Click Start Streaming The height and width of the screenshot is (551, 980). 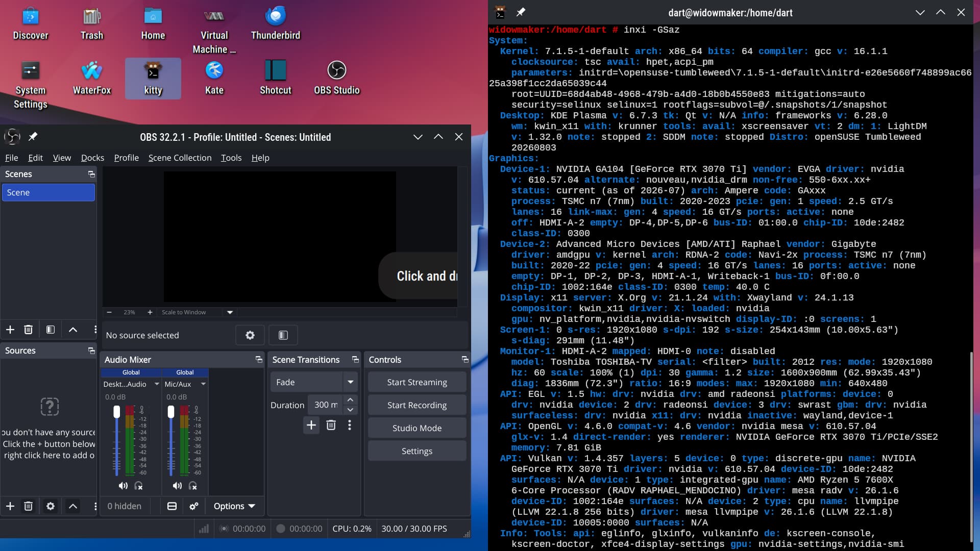(417, 382)
